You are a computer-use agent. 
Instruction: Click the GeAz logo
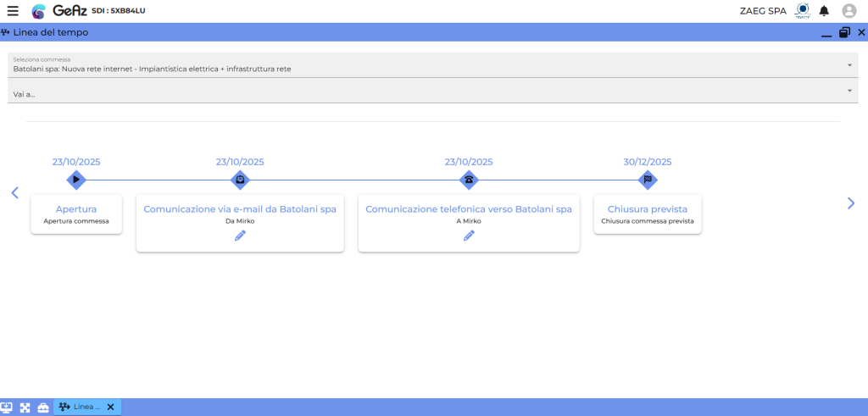tap(58, 11)
